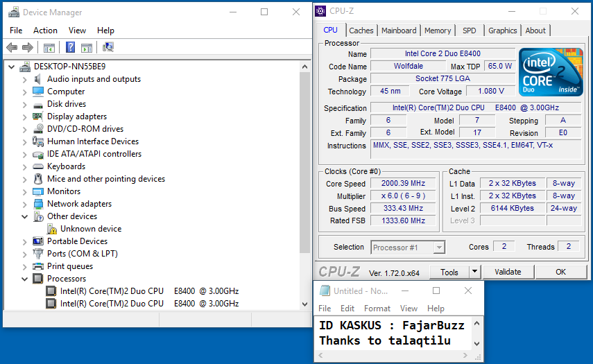Switch to the Memory tab
The image size is (593, 364).
click(438, 31)
